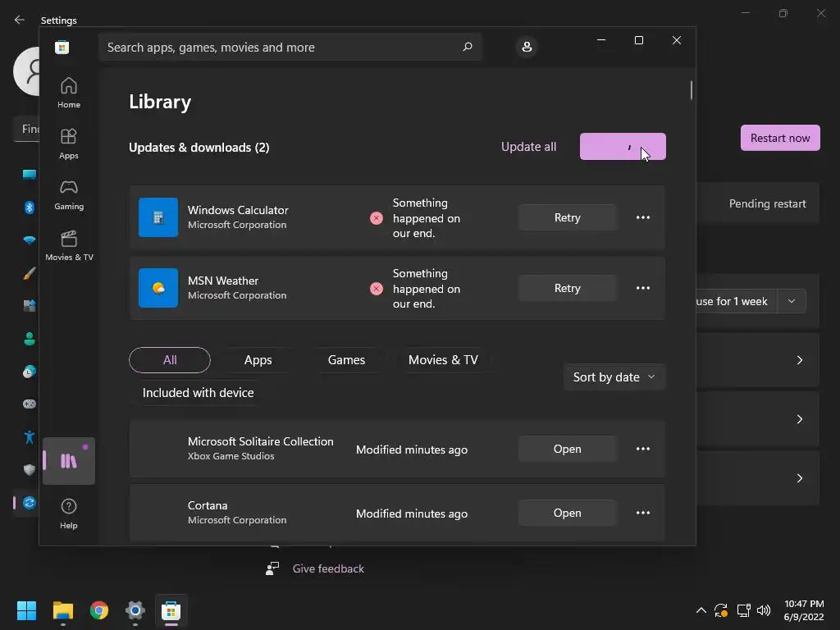Select the Library icon in Store sidebar
The image size is (840, 630).
[x=69, y=461]
